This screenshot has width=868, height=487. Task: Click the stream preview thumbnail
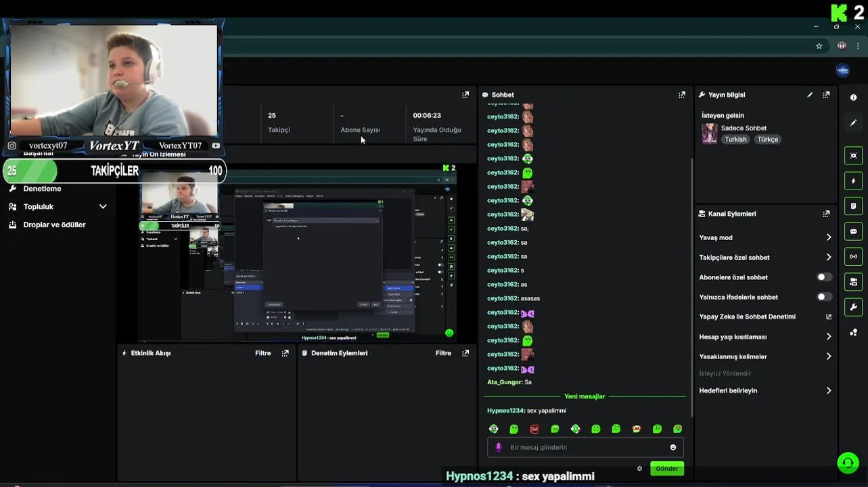click(298, 252)
